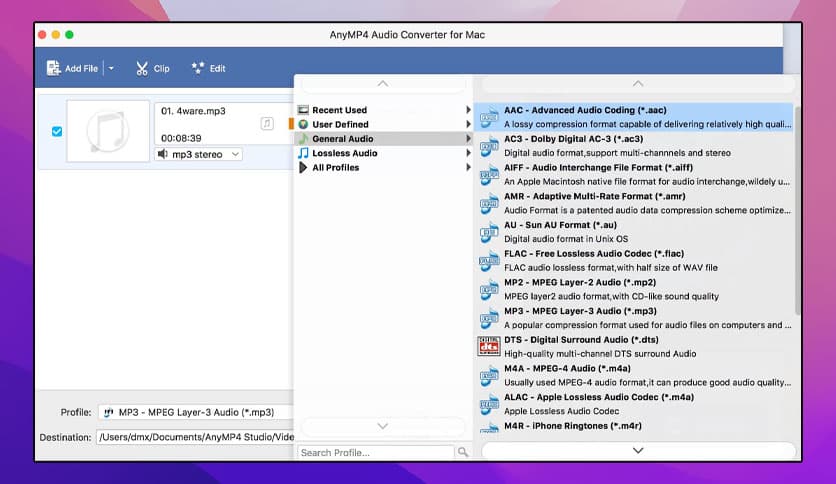Select AU - Sun AU Format
This screenshot has height=484, width=836.
click(x=633, y=232)
